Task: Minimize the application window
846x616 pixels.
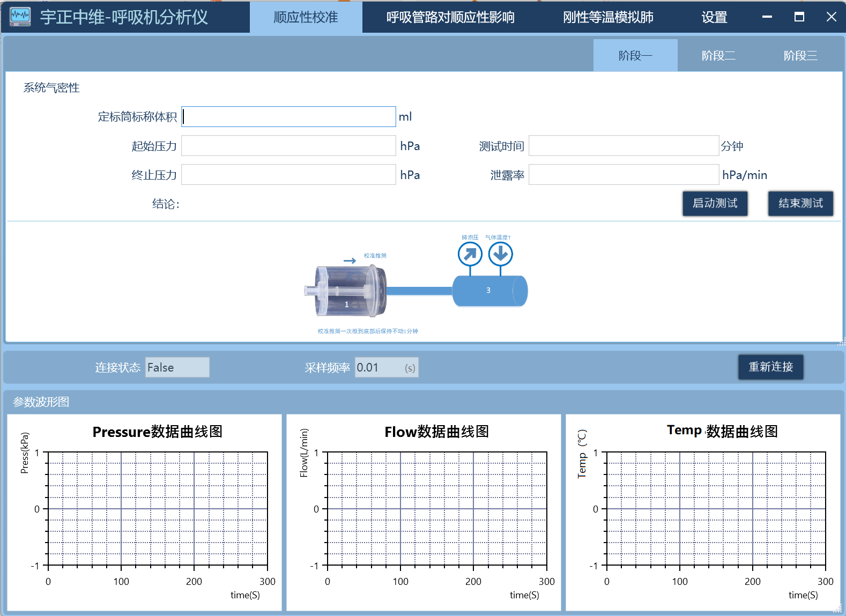Action: [x=767, y=17]
